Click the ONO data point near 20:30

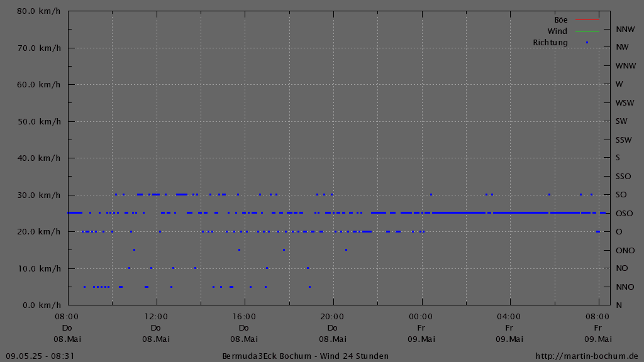tap(347, 250)
